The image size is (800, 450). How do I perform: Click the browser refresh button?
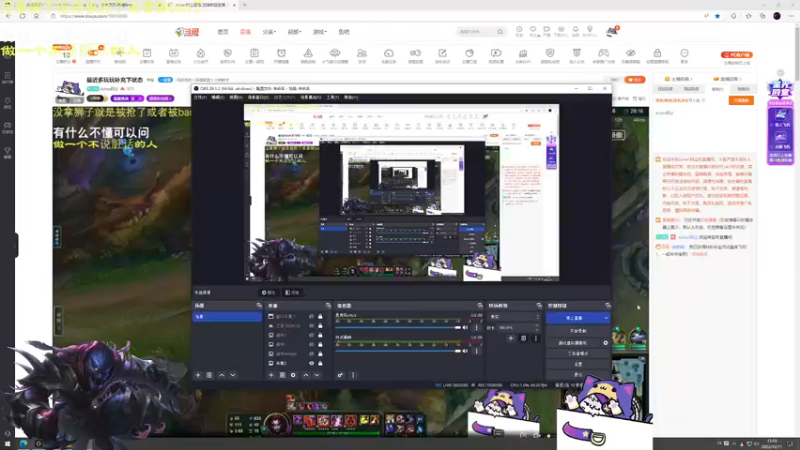coord(22,16)
